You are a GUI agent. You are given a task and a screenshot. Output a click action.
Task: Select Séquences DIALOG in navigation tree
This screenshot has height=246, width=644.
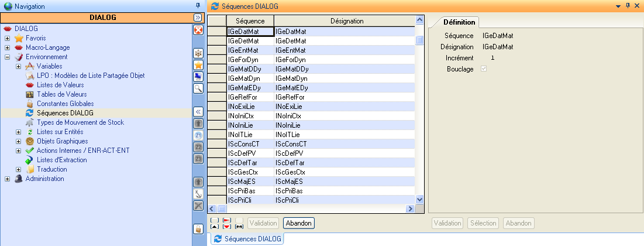[65, 113]
